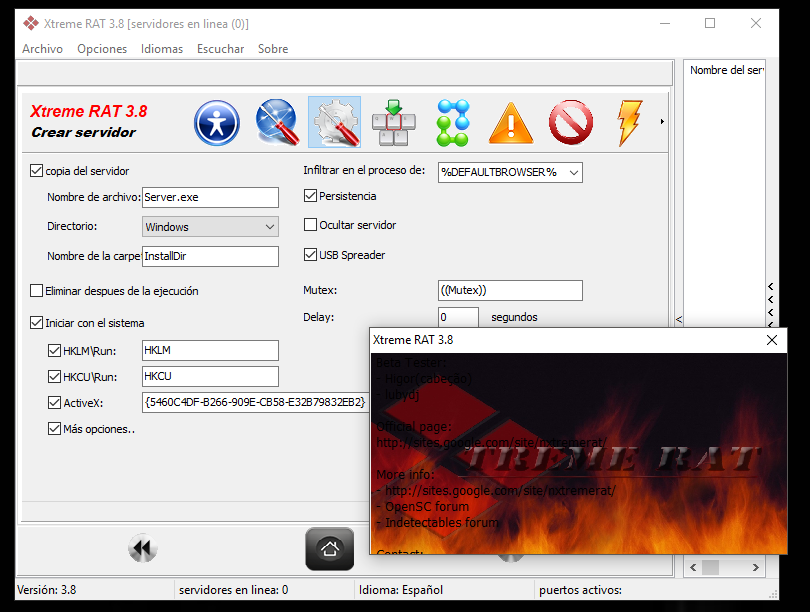Image resolution: width=810 pixels, height=612 pixels.
Task: Click the HKCU registry name field
Action: [210, 376]
